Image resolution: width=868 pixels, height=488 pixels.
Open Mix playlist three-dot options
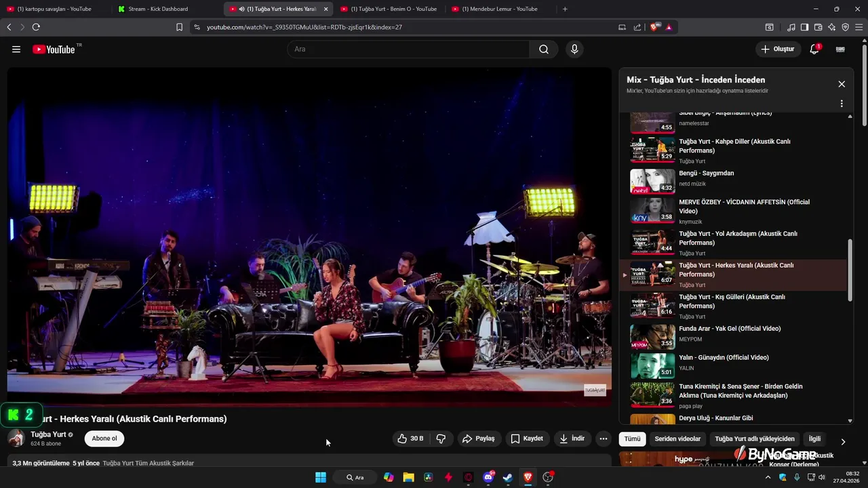842,104
